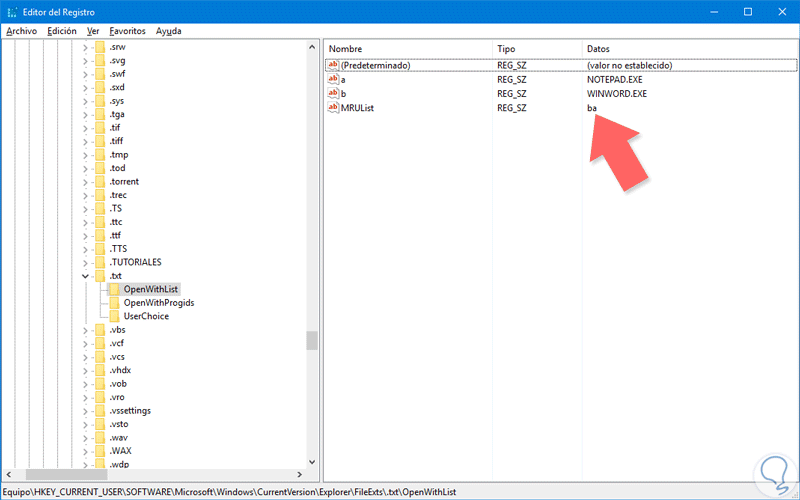Click the .TTS folder icon
The height and width of the screenshot is (500, 800).
99,249
